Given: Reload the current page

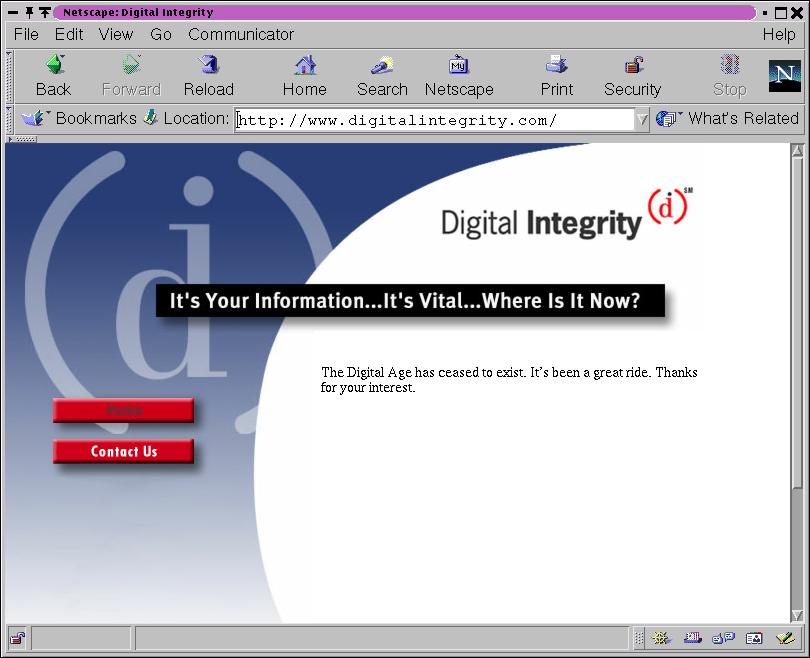Looking at the screenshot, I should (208, 66).
